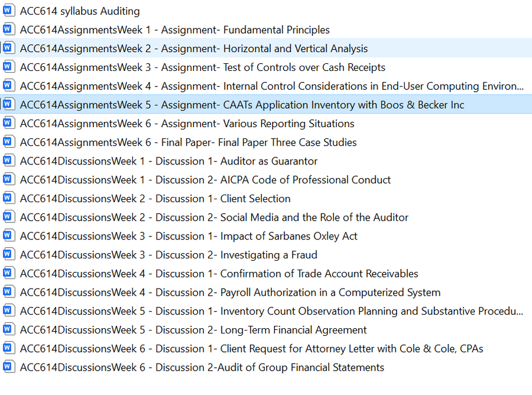The image size is (532, 395).
Task: Click the Word icon for CAATs Application Inventory file
Action: coord(9,104)
